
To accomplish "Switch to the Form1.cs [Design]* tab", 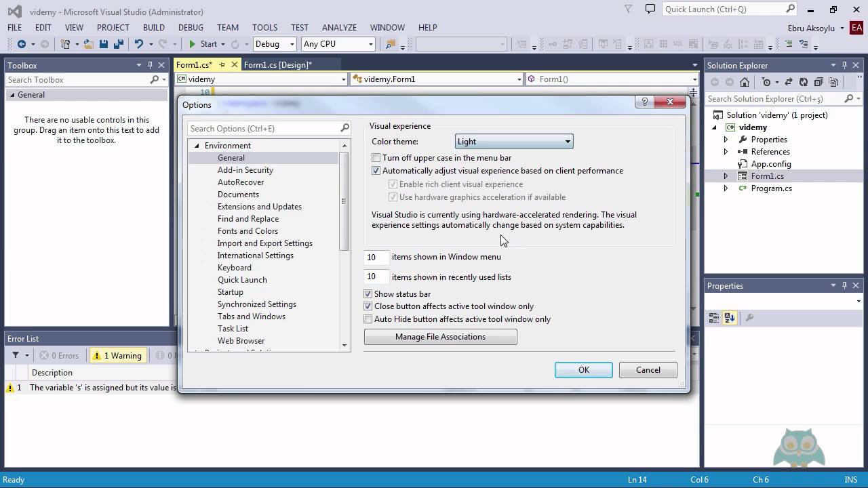I will click(x=277, y=65).
